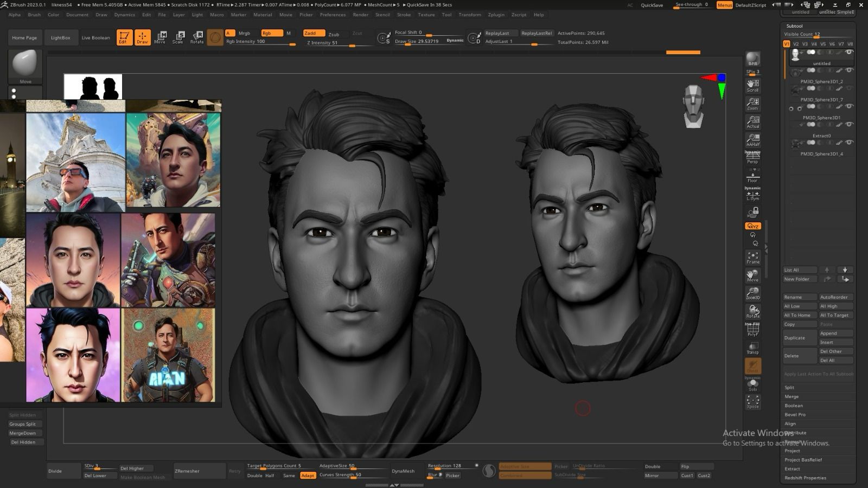Toggle Persp perspective view icon

coord(753,157)
